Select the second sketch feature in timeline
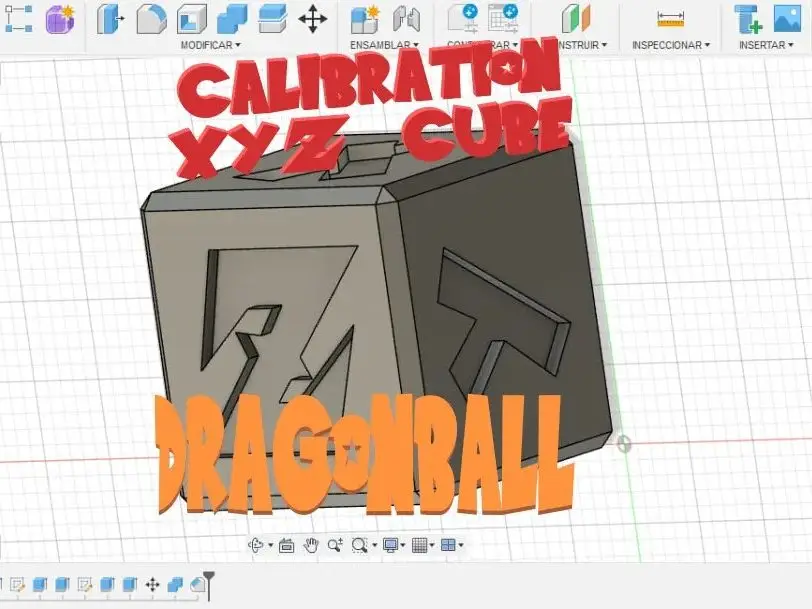The image size is (812, 609). (x=84, y=585)
